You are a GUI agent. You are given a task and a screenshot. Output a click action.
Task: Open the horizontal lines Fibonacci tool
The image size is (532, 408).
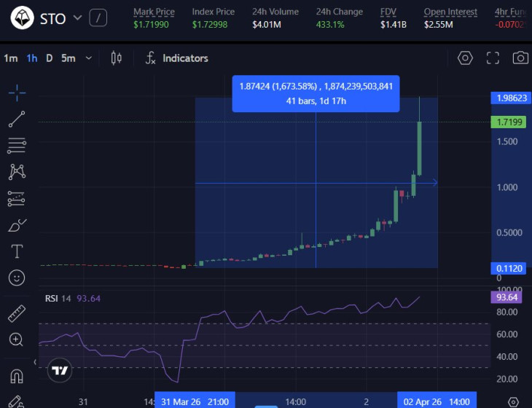pyautogui.click(x=17, y=146)
